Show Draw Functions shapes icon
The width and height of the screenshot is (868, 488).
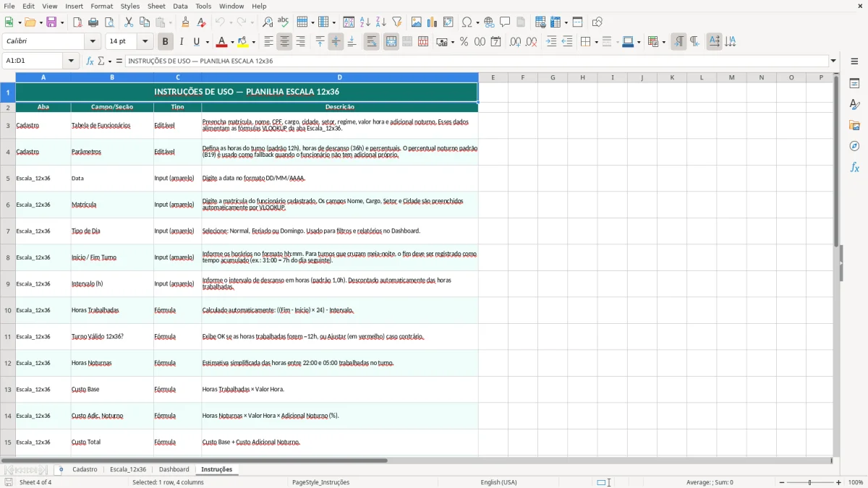pos(597,22)
